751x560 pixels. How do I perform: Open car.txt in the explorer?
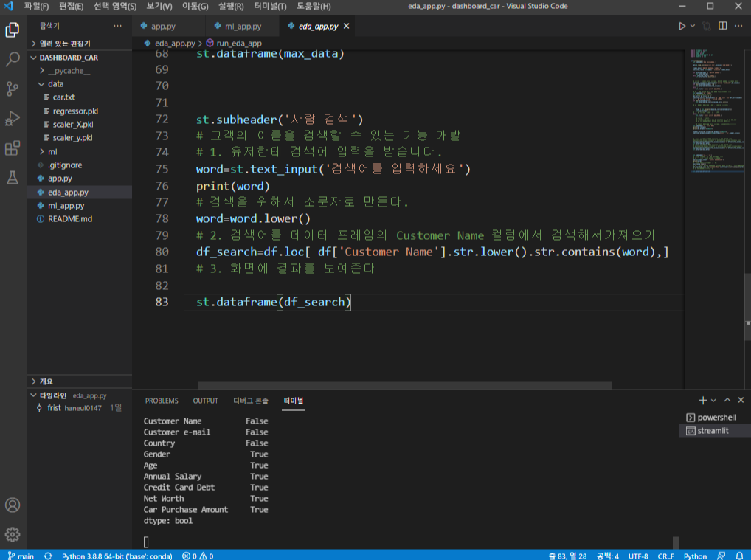[80, 97]
